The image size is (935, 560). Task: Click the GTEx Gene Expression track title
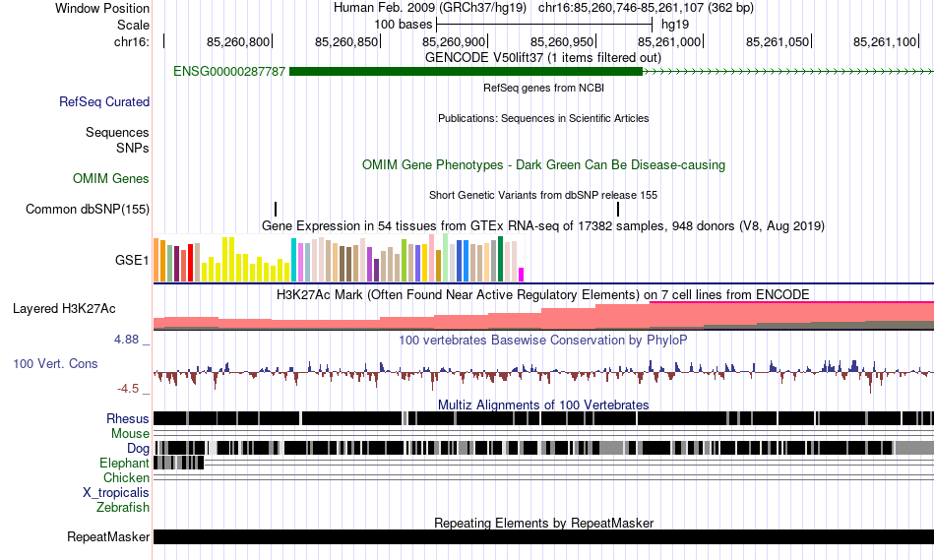point(543,226)
